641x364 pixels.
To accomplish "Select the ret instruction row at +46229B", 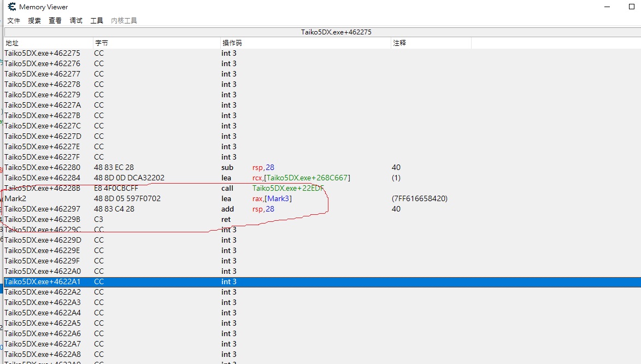I will pyautogui.click(x=164, y=220).
